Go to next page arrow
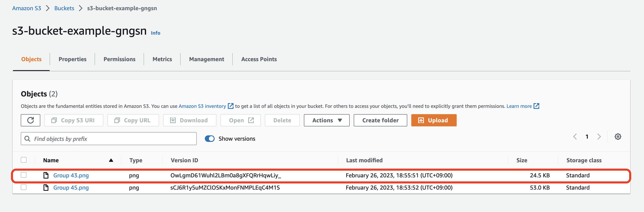 (x=599, y=137)
